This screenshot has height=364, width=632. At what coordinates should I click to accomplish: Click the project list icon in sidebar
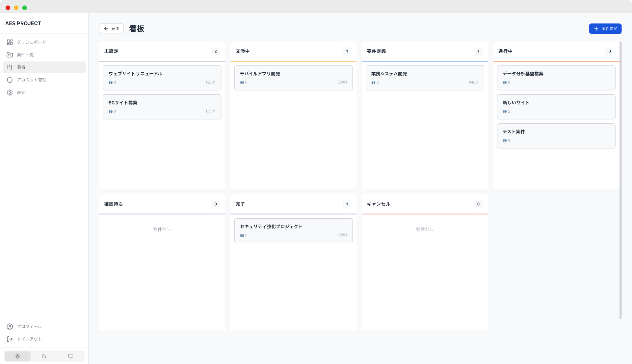point(10,55)
